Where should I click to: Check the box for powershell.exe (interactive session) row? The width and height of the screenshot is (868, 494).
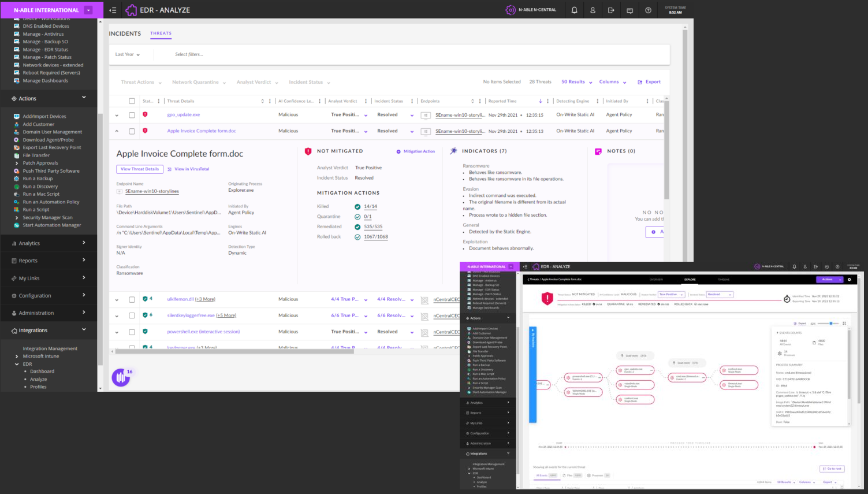[x=132, y=332]
